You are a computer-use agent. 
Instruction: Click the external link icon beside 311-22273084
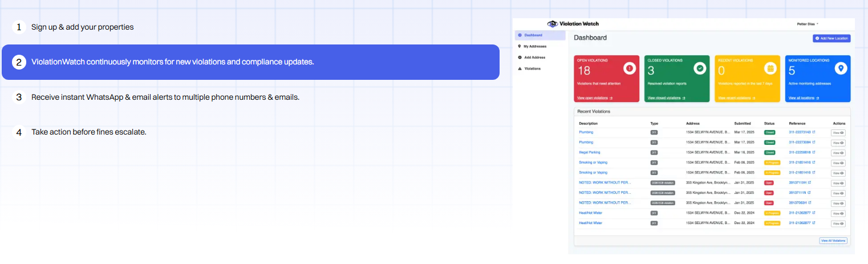click(x=813, y=142)
